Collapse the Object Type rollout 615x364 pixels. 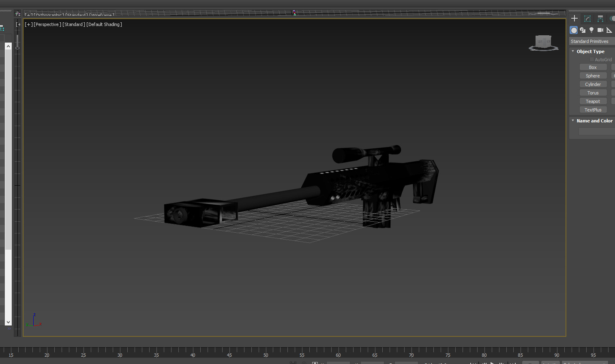573,51
